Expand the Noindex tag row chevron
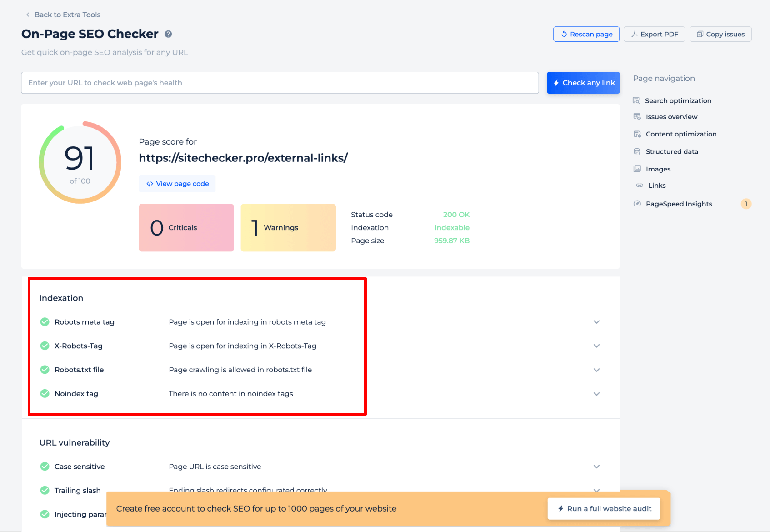 tap(596, 394)
